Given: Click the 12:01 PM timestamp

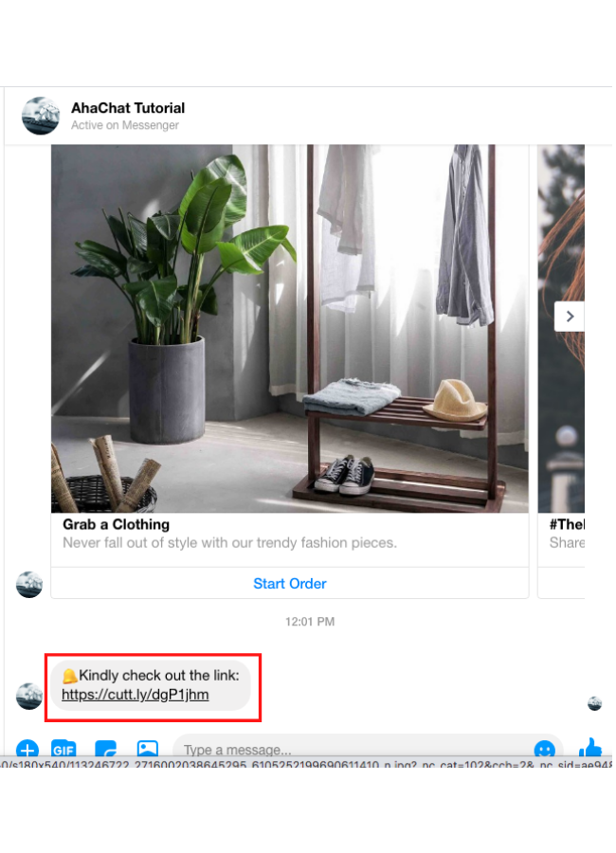Looking at the screenshot, I should 310,621.
